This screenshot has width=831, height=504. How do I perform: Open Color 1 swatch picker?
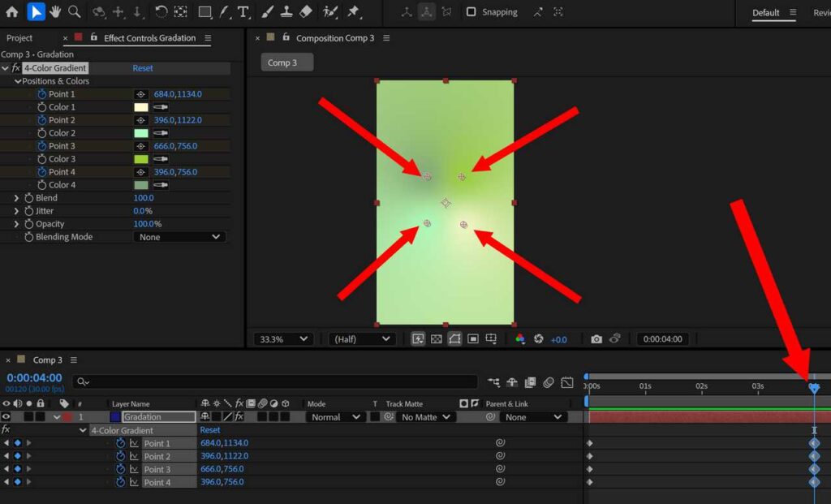point(141,107)
